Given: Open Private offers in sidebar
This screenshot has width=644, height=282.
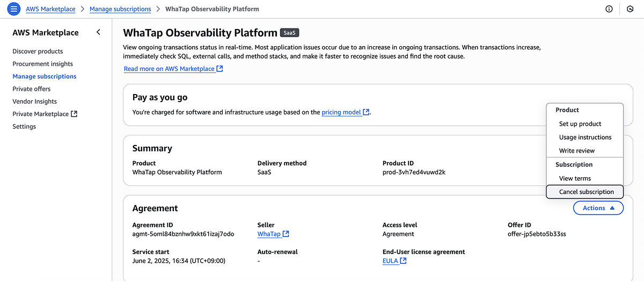Looking at the screenshot, I should (31, 89).
